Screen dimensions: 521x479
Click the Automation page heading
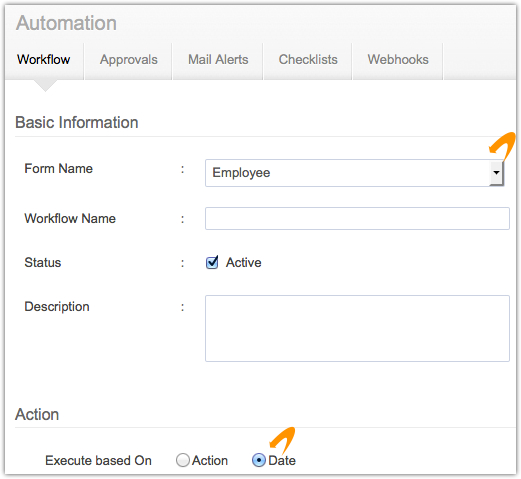(66, 23)
